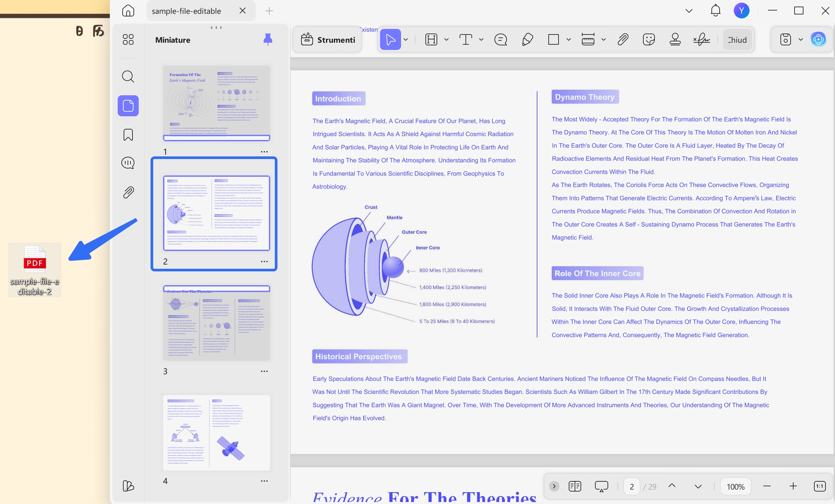Expand the selection tool dropdown arrow
The width and height of the screenshot is (835, 504).
point(406,40)
